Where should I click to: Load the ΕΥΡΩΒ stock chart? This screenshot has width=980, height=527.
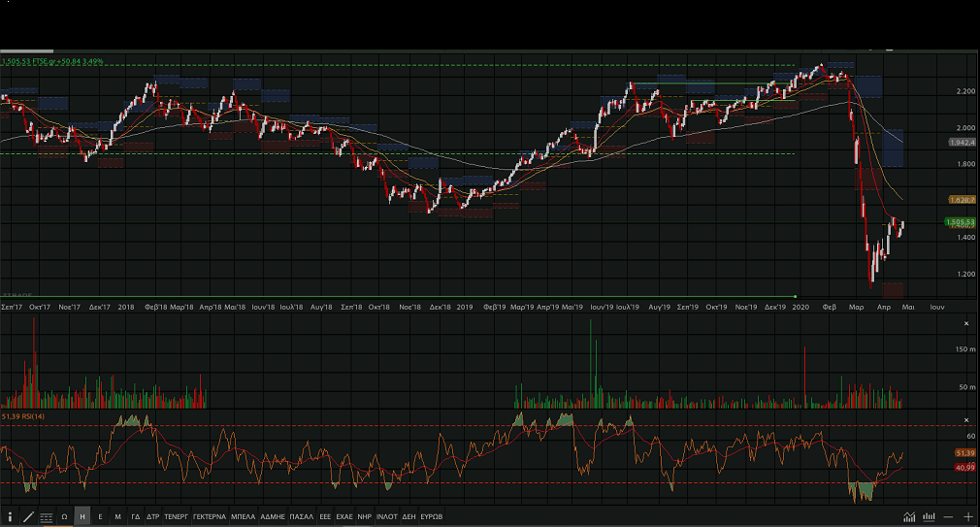point(432,517)
